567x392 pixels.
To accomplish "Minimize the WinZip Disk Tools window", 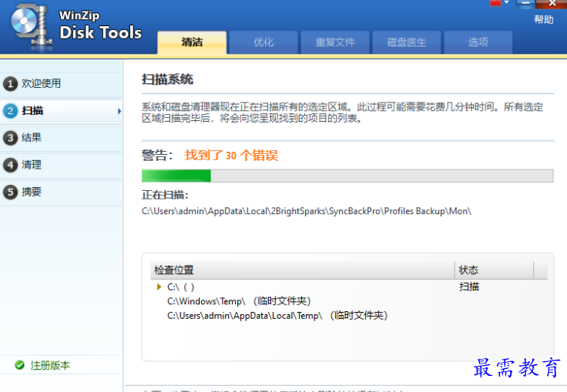I will (525, 4).
